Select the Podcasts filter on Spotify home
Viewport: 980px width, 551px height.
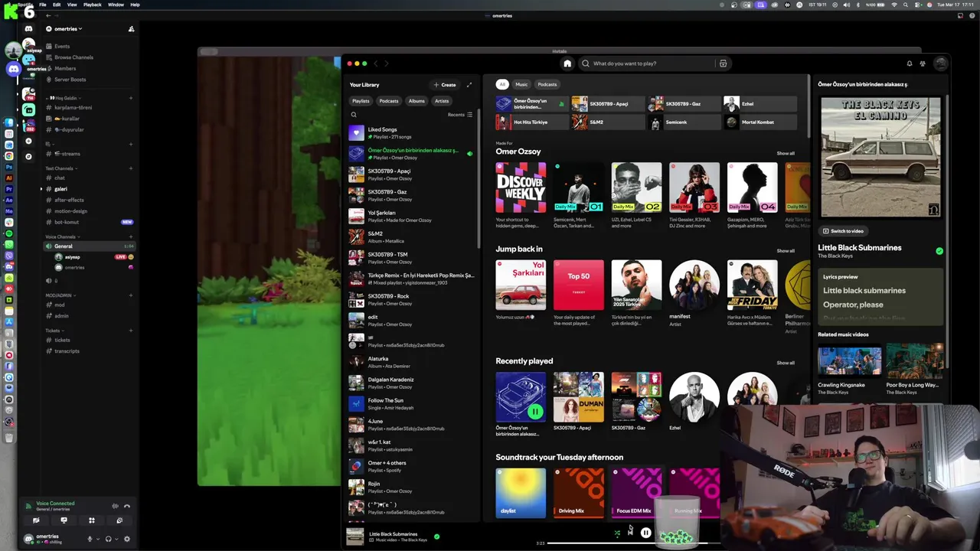[x=547, y=84]
